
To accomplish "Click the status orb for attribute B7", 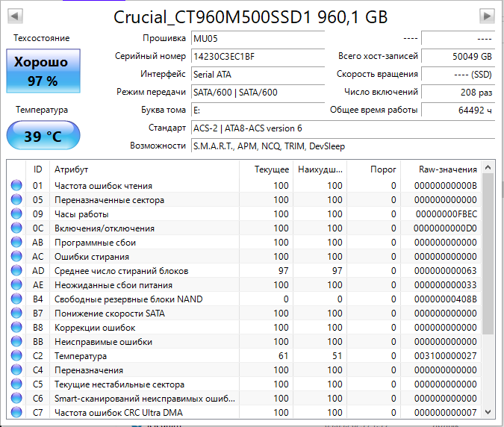I will 16,313.
